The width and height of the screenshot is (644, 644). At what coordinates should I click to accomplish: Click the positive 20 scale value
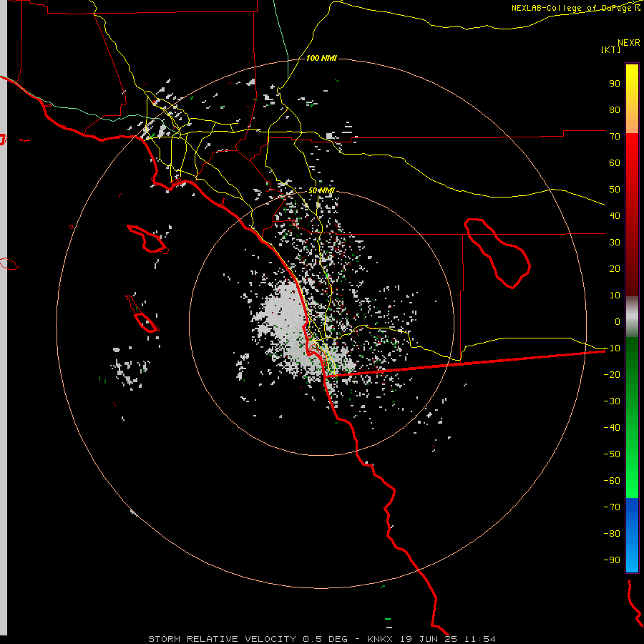[615, 269]
